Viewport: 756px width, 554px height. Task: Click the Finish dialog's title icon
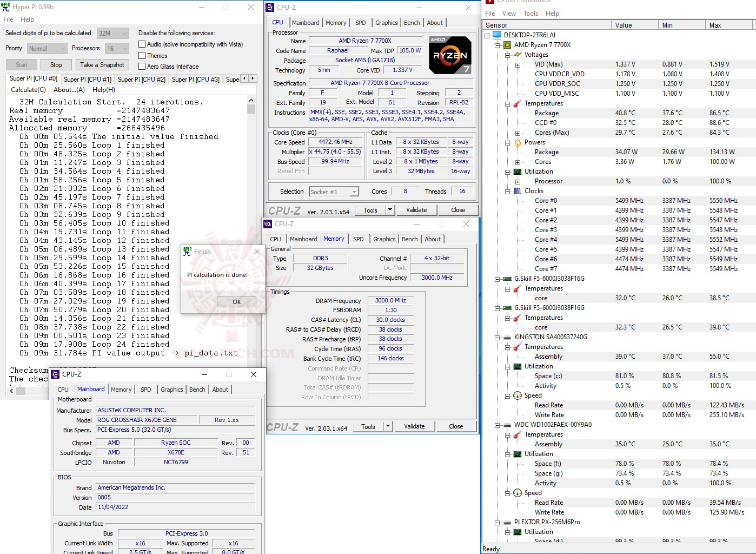click(x=187, y=252)
